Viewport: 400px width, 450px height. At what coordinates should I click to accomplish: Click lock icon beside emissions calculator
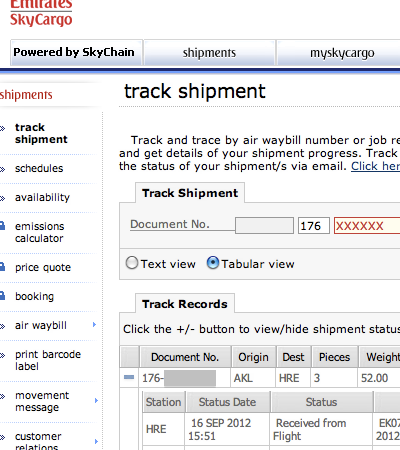pos(2,226)
